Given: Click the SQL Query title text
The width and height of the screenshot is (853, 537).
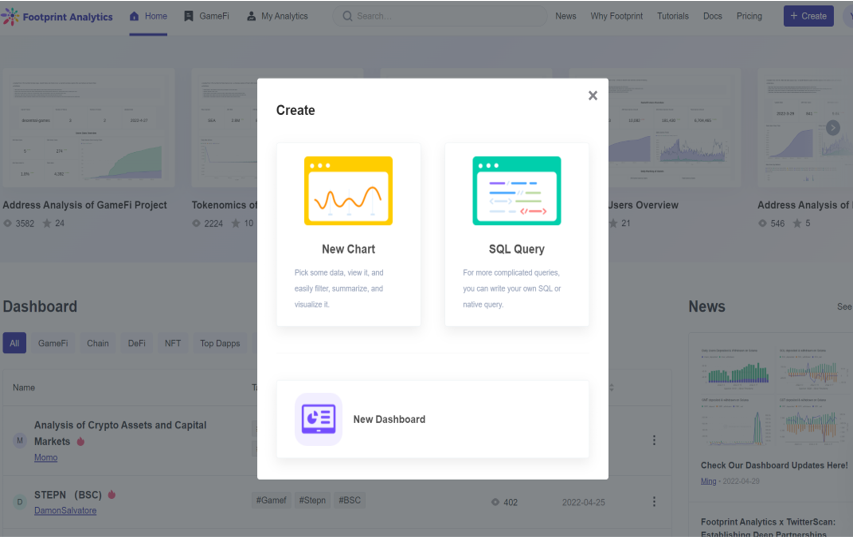Looking at the screenshot, I should point(516,249).
